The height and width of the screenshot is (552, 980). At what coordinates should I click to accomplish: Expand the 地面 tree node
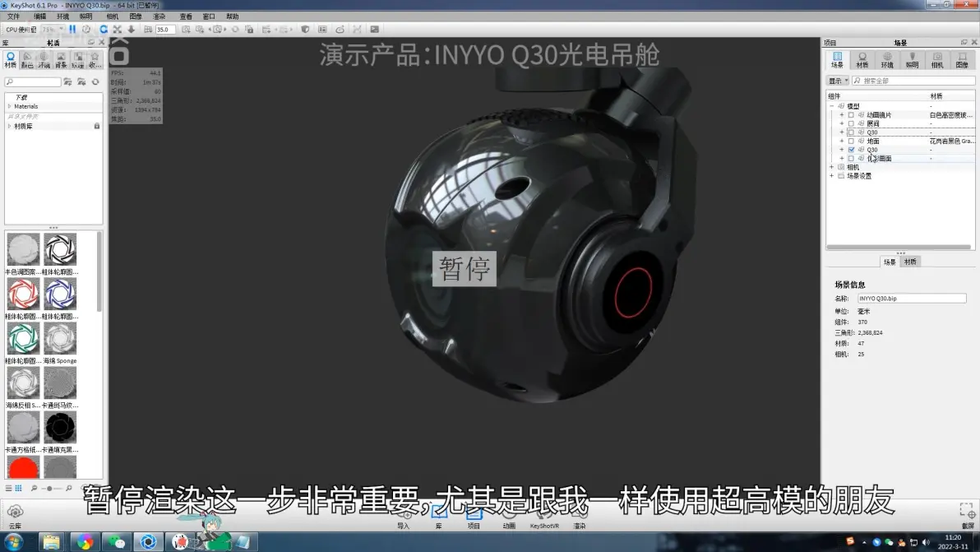[x=842, y=141]
